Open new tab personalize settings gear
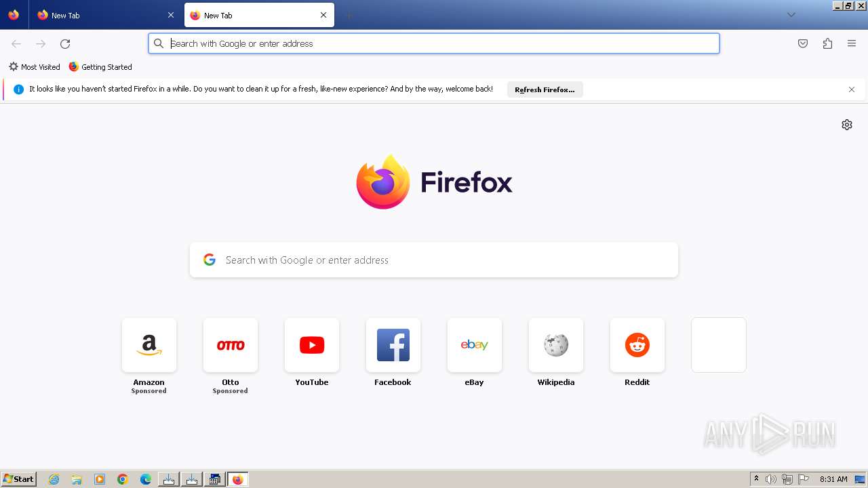Screen dimensions: 868x488 click(847, 125)
